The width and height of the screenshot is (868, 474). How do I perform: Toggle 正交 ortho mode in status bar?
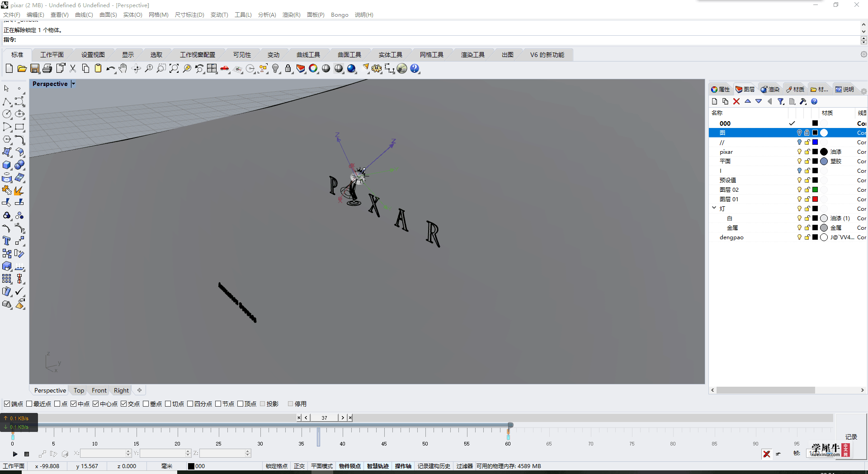tap(299, 466)
